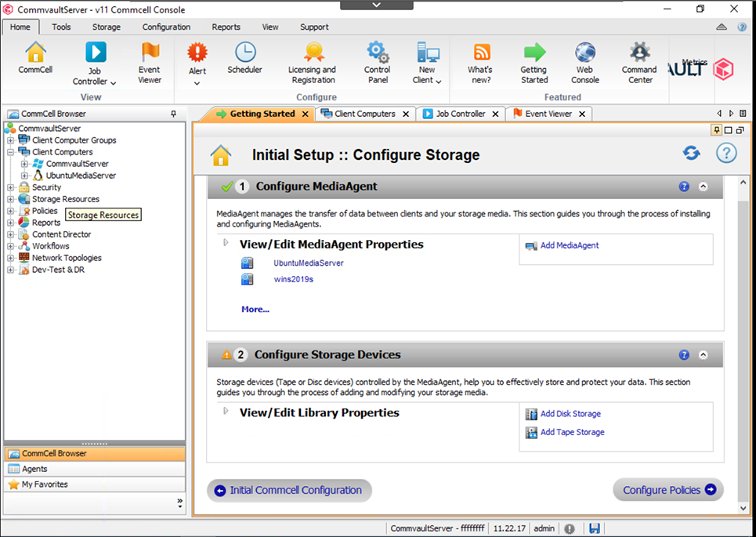Viewport: 756px width, 537px height.
Task: Click the refresh icon in Initial Setup header
Action: click(692, 154)
